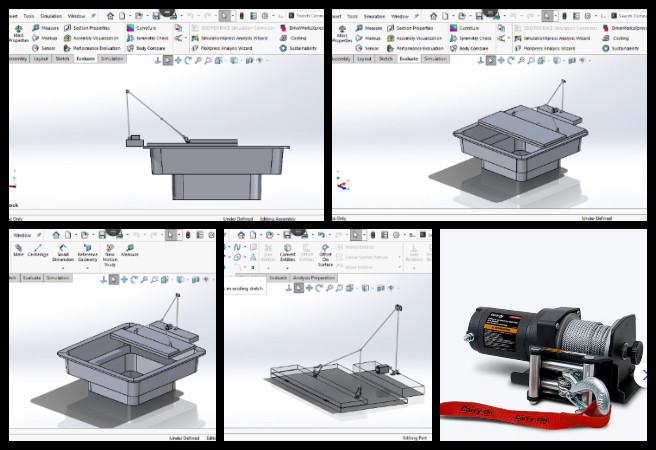656x450 pixels.
Task: Select Smart Dimension in the open-box window
Action: [x=63, y=253]
